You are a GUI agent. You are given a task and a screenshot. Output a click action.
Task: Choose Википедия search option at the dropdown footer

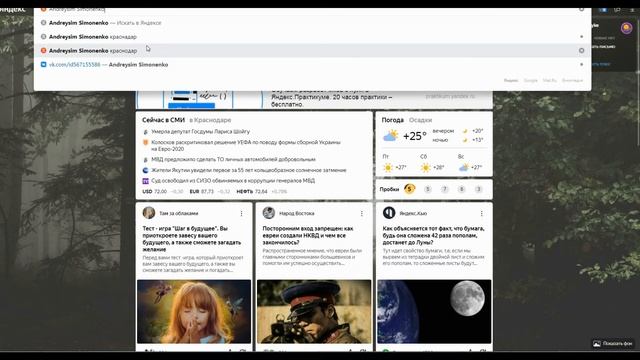572,80
